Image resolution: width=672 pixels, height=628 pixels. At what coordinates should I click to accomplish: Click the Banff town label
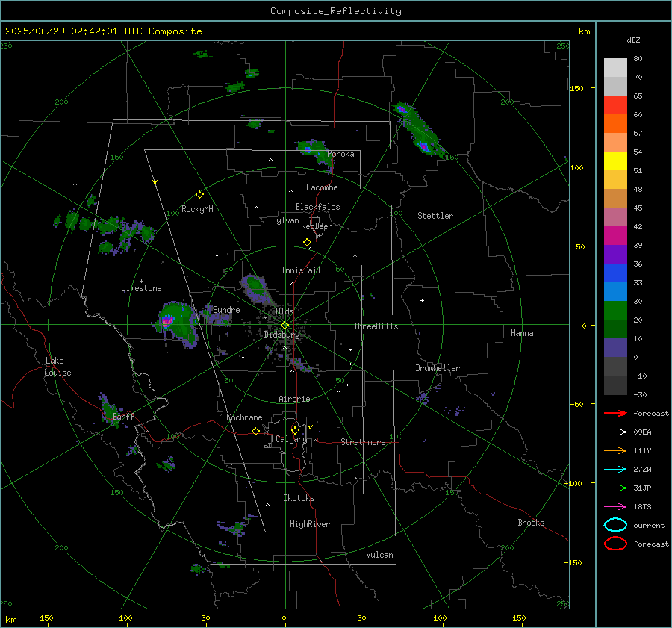[x=123, y=416]
